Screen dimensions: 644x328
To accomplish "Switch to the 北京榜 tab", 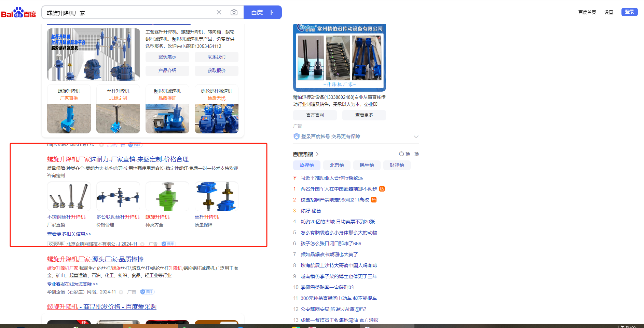I will [337, 165].
